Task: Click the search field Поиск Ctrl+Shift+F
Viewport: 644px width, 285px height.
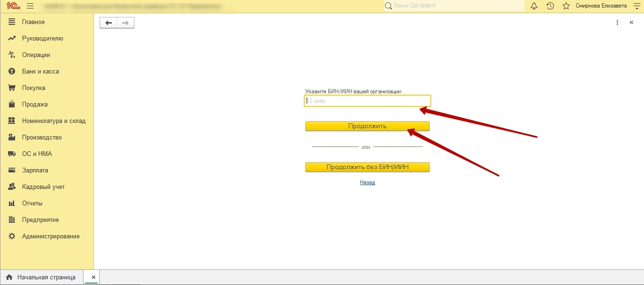Action: tap(455, 6)
